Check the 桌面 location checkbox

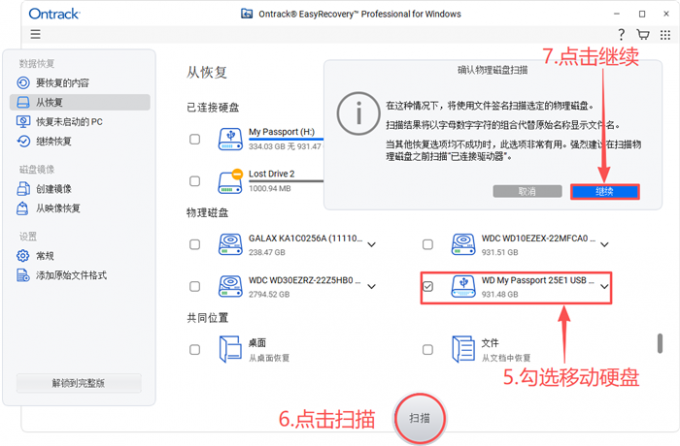click(x=195, y=350)
